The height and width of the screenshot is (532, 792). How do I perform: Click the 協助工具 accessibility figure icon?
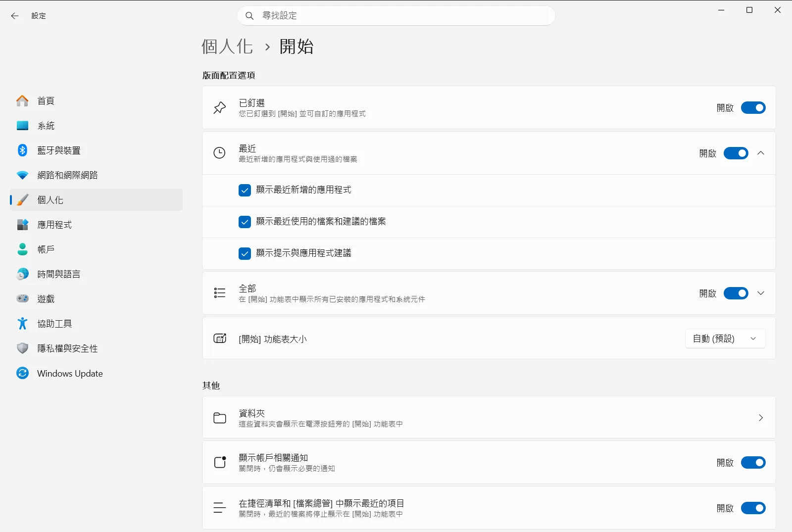click(x=22, y=324)
